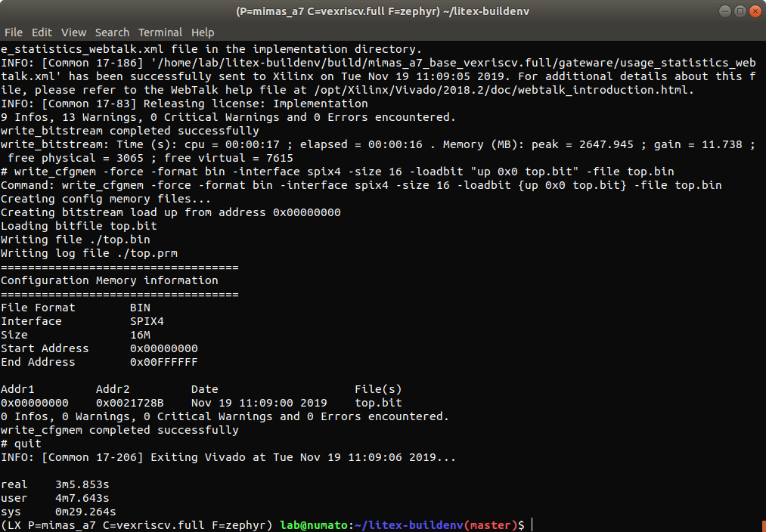Open the Help menu
Image resolution: width=766 pixels, height=532 pixels.
(x=203, y=32)
